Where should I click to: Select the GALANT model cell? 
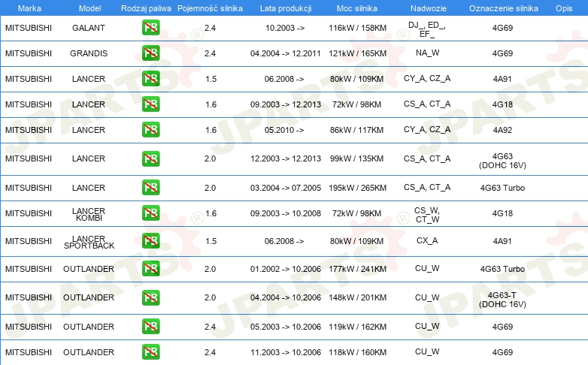89,28
